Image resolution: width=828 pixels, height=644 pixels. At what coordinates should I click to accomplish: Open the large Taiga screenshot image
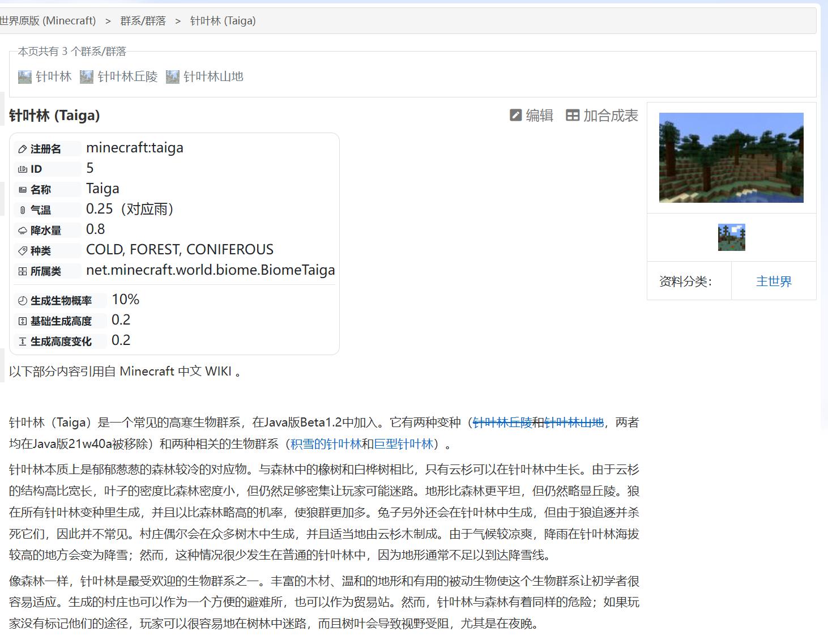pyautogui.click(x=731, y=157)
